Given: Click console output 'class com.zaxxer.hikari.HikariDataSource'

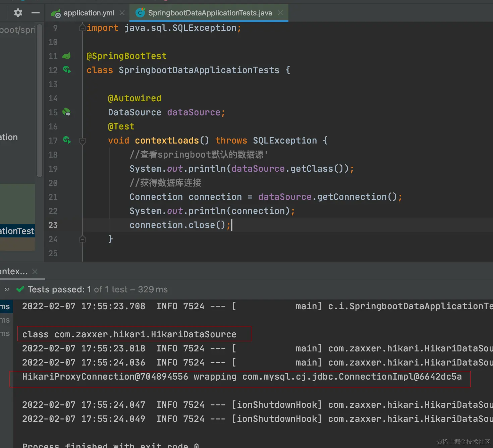Looking at the screenshot, I should [129, 334].
